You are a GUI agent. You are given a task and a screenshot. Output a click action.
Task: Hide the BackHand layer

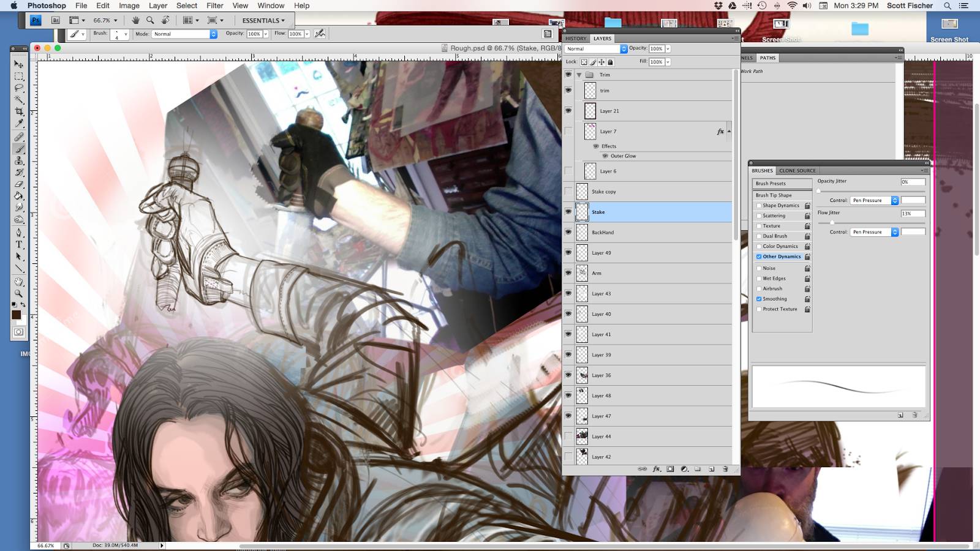(x=568, y=232)
